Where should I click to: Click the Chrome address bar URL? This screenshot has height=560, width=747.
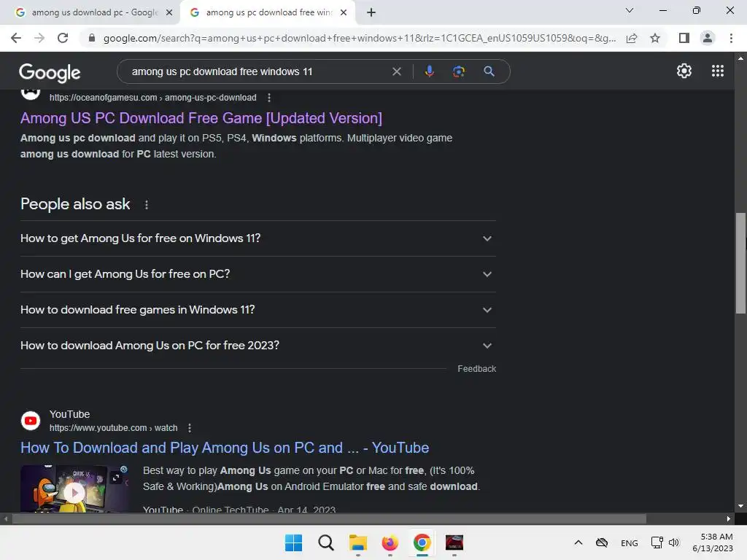(x=359, y=38)
